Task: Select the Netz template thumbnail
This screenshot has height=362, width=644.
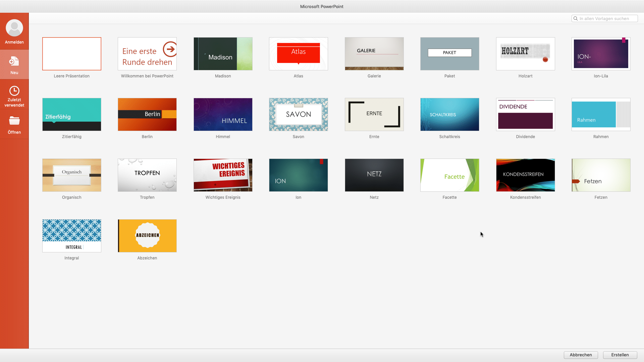Action: tap(374, 175)
